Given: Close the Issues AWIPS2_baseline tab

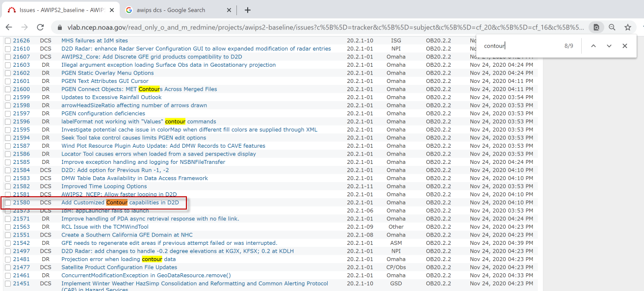Looking at the screenshot, I should pyautogui.click(x=111, y=10).
